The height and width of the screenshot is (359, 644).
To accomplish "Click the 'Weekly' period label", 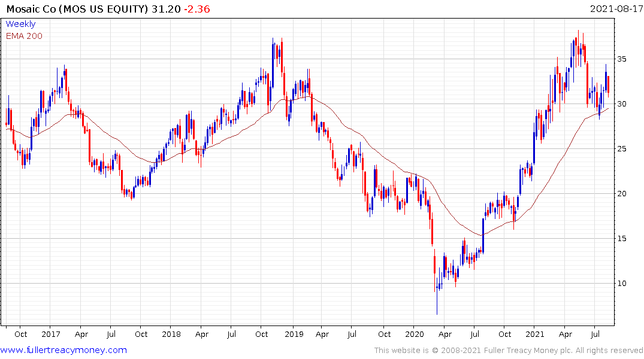I will tap(20, 24).
